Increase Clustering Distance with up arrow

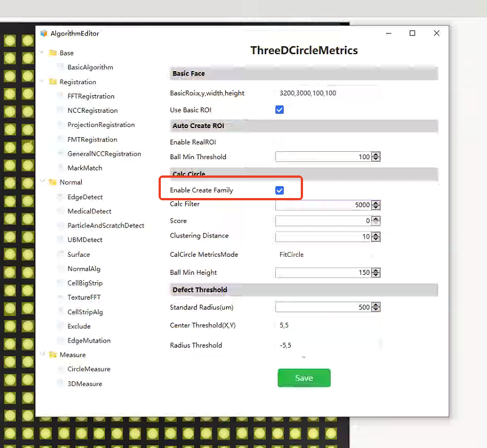click(376, 234)
